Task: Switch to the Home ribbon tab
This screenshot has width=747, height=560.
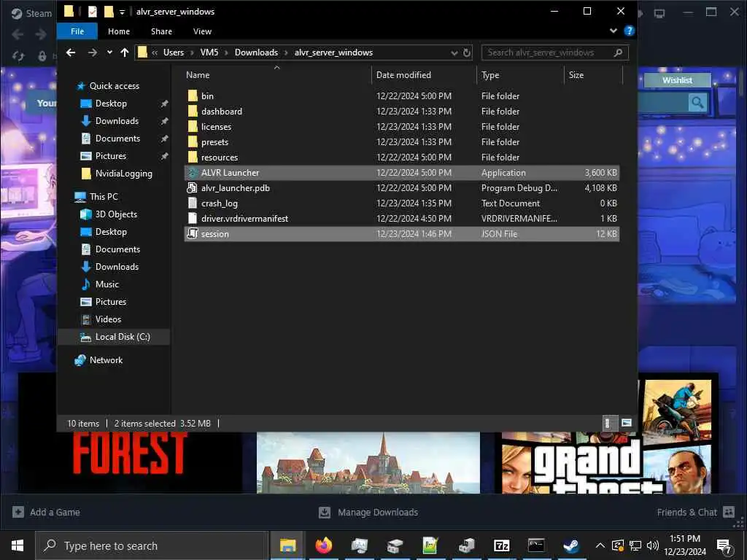Action: [119, 31]
